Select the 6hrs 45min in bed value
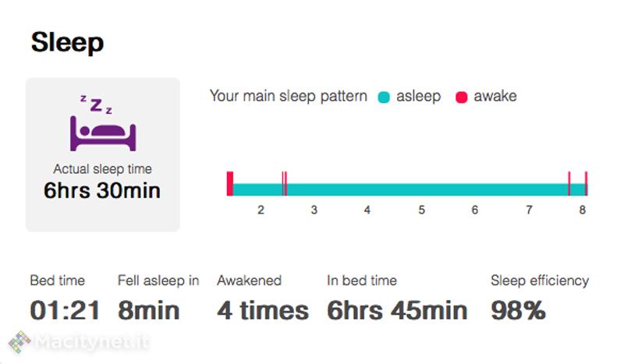 397,310
